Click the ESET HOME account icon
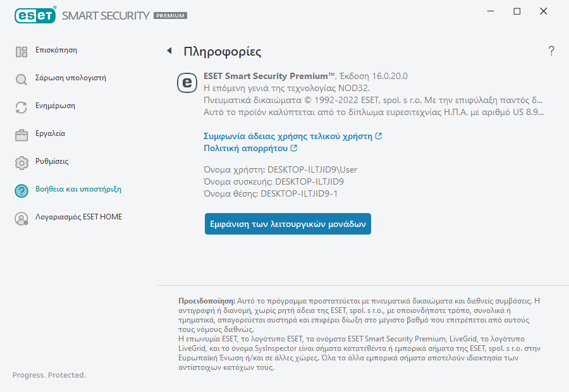The height and width of the screenshot is (392, 569). pyautogui.click(x=21, y=219)
